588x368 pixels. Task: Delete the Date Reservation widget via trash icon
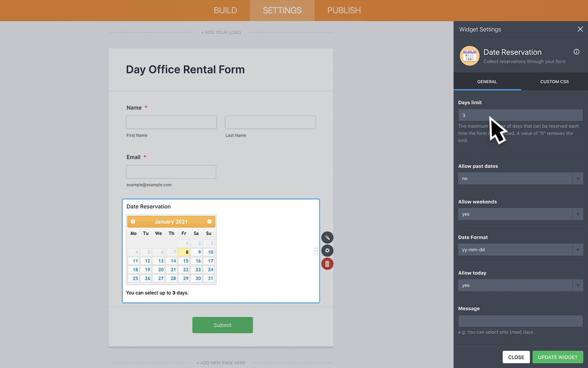327,264
